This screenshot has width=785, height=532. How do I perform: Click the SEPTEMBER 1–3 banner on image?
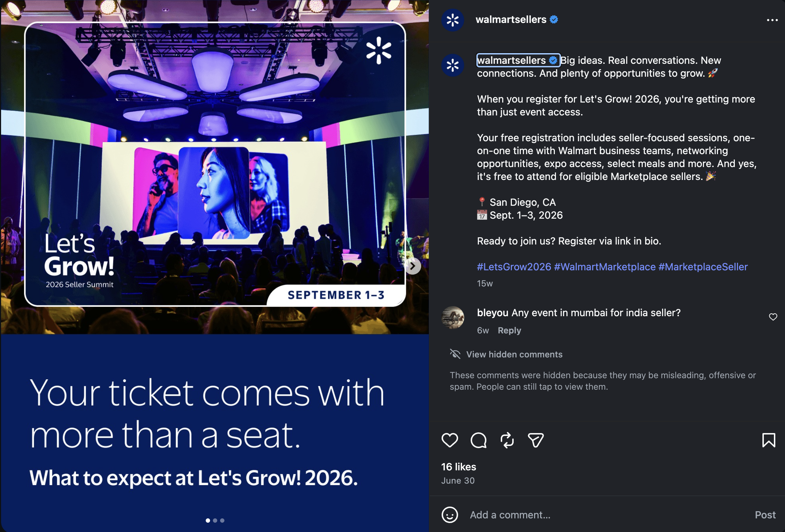coord(336,295)
